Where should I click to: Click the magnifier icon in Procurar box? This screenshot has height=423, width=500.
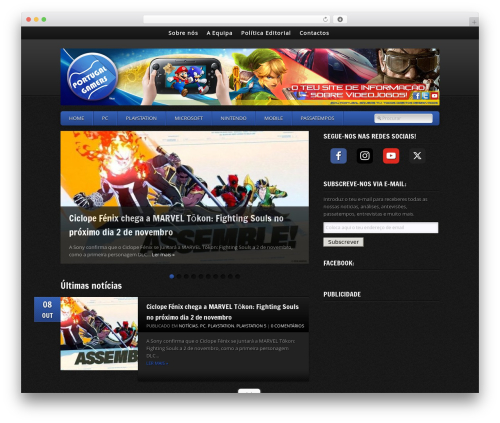click(x=379, y=118)
